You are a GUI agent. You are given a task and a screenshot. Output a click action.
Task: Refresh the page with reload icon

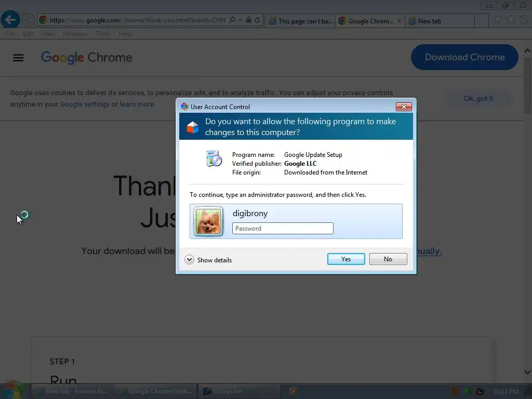tap(257, 20)
